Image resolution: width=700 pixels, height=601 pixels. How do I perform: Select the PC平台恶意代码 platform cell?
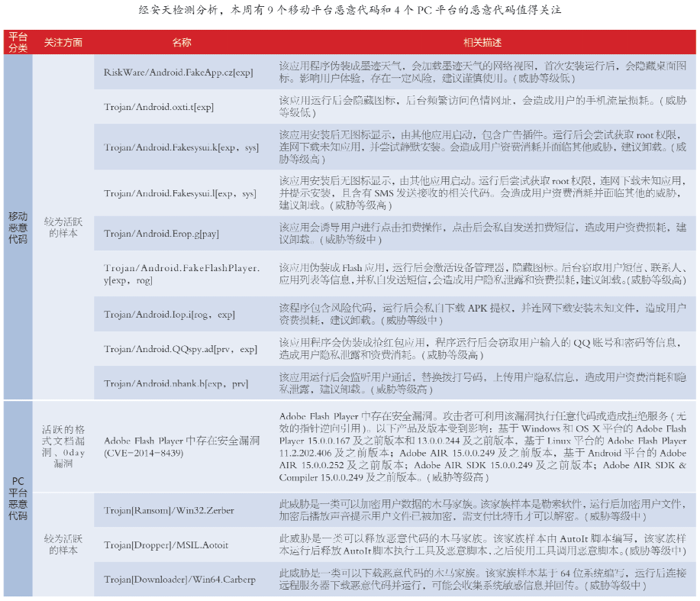18,499
